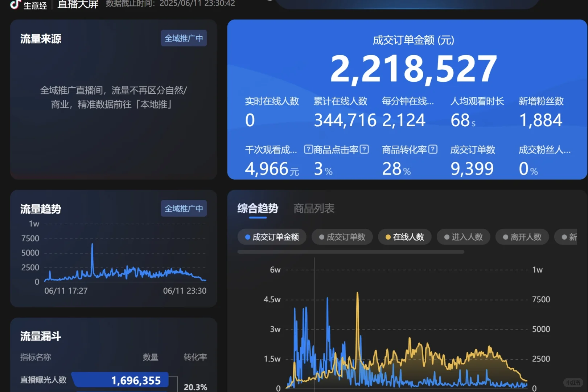Click the 1,884 new followers value
This screenshot has height=392, width=588.
pyautogui.click(x=541, y=121)
